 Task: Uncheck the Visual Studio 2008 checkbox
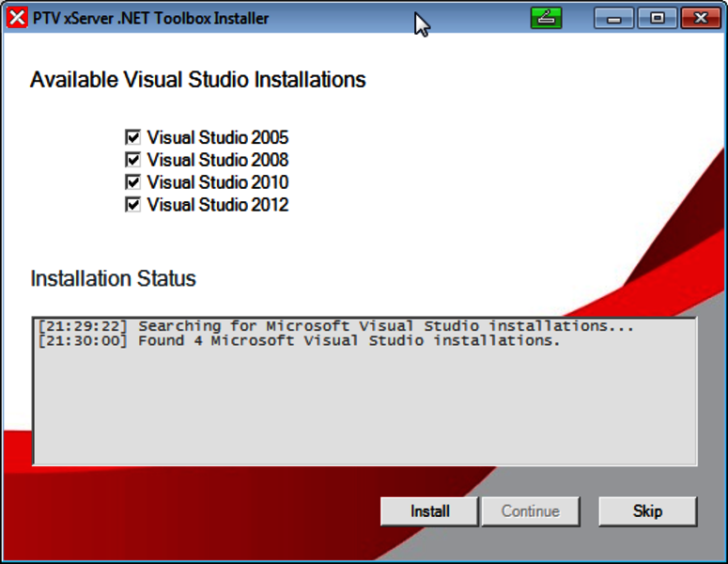132,160
